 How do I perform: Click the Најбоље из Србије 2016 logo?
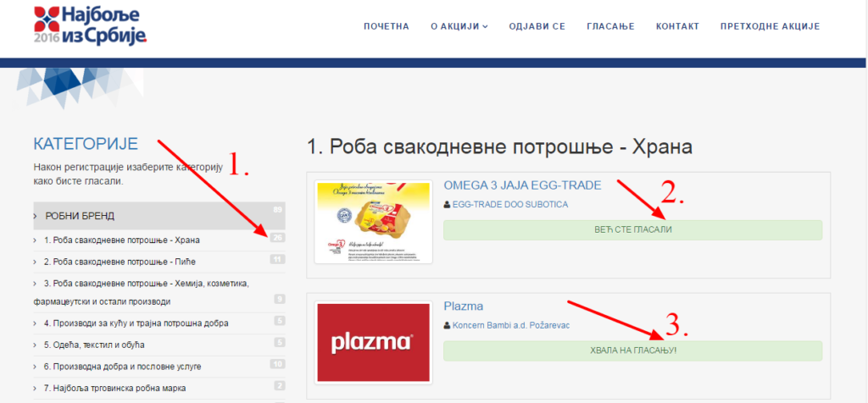click(90, 25)
